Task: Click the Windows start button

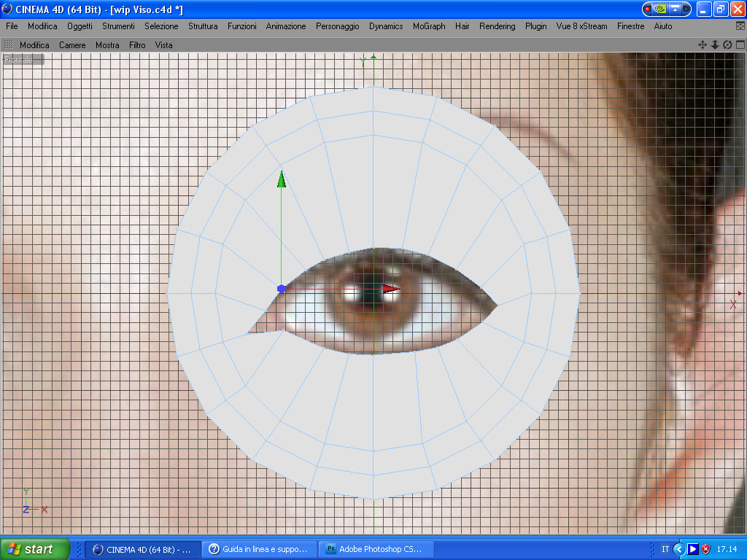Action: click(35, 549)
